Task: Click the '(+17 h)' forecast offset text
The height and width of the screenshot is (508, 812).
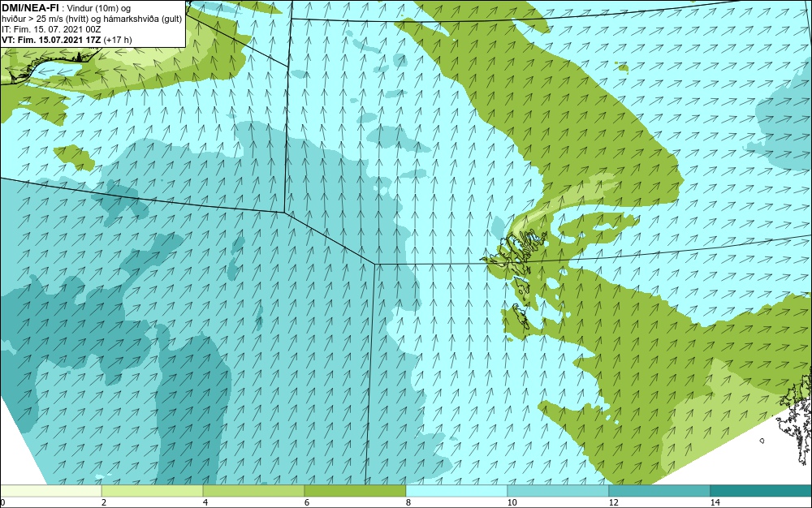Action: [x=118, y=40]
